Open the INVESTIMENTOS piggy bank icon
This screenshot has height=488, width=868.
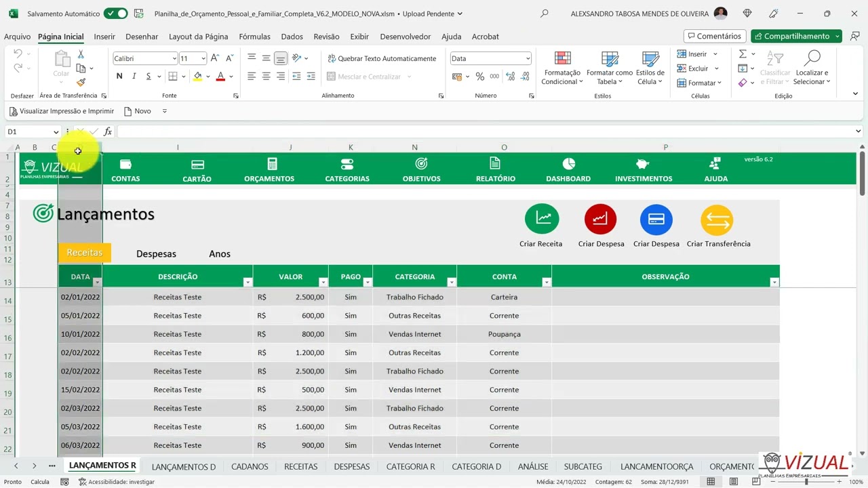(x=643, y=164)
